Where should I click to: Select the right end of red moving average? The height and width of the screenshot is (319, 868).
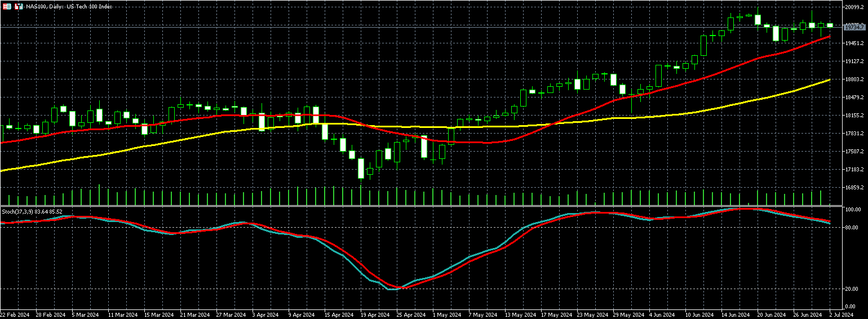click(829, 37)
